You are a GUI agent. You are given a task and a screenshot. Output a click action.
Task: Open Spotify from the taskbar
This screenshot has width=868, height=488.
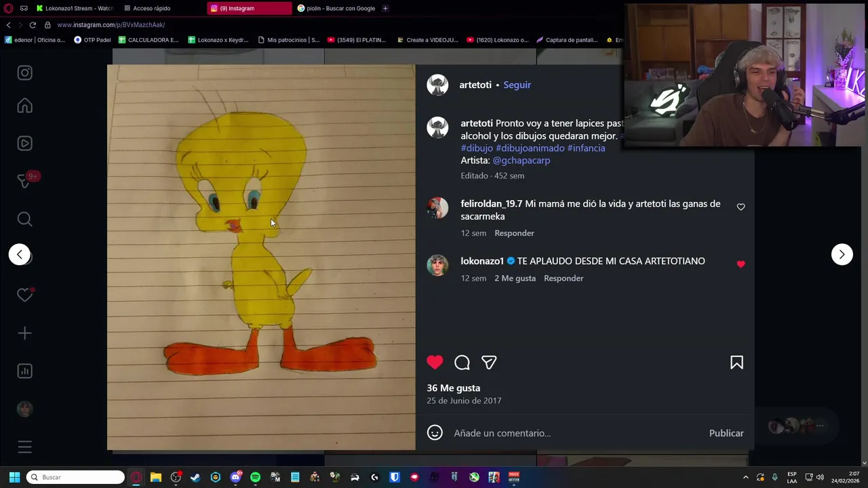coord(255,477)
